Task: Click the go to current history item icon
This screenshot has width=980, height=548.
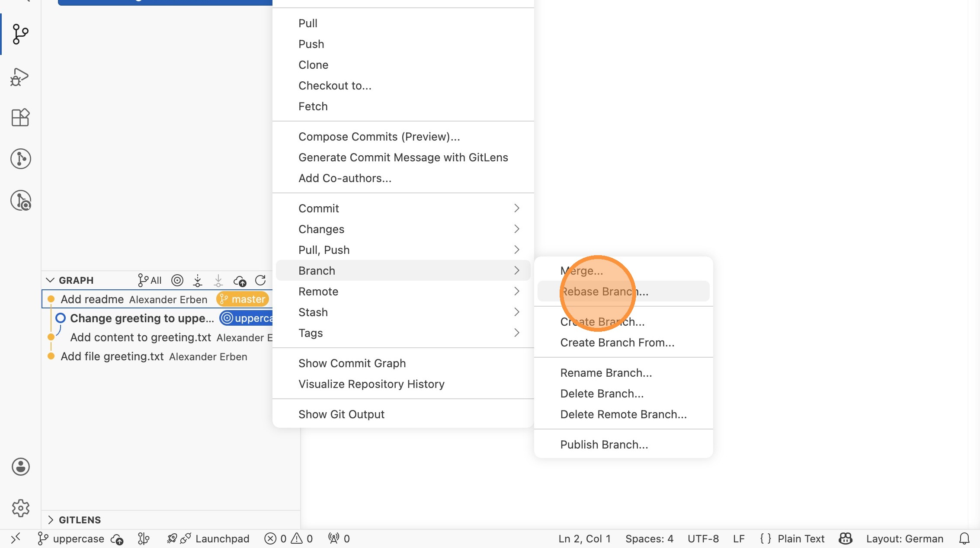Action: point(177,280)
